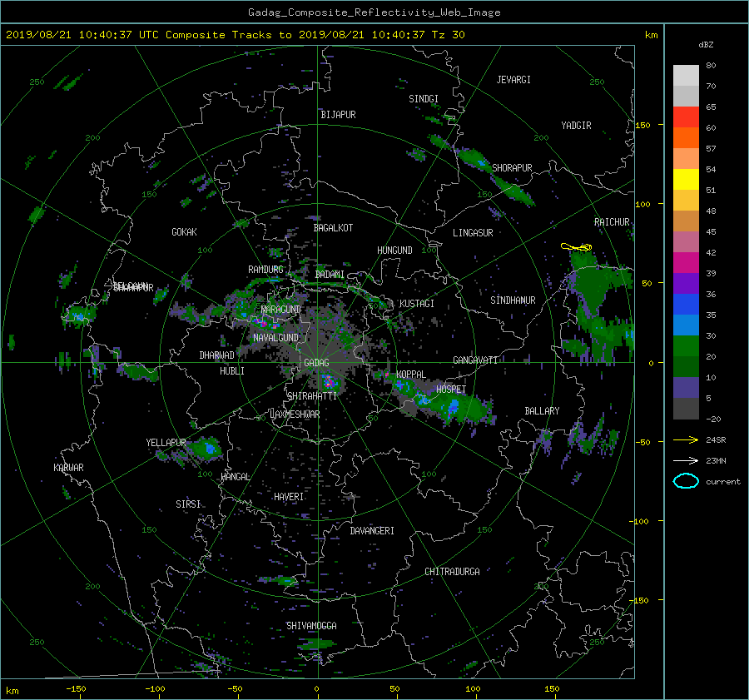Screen dimensions: 749x700
Task: Click the blue storm cell near Yellapur
Action: pyautogui.click(x=211, y=448)
